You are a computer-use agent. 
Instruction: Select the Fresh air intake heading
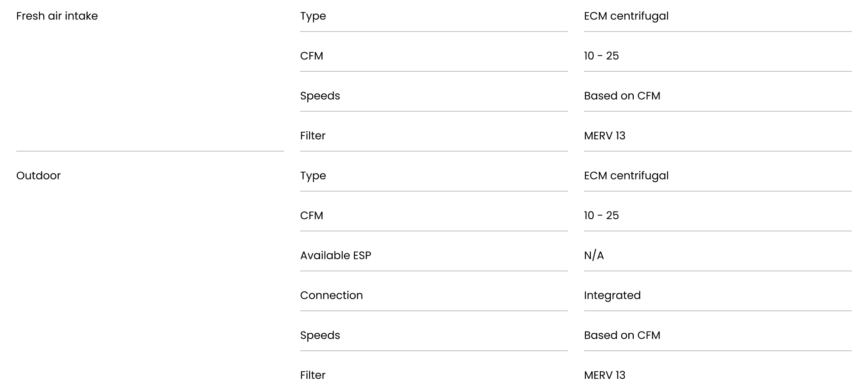click(x=57, y=16)
